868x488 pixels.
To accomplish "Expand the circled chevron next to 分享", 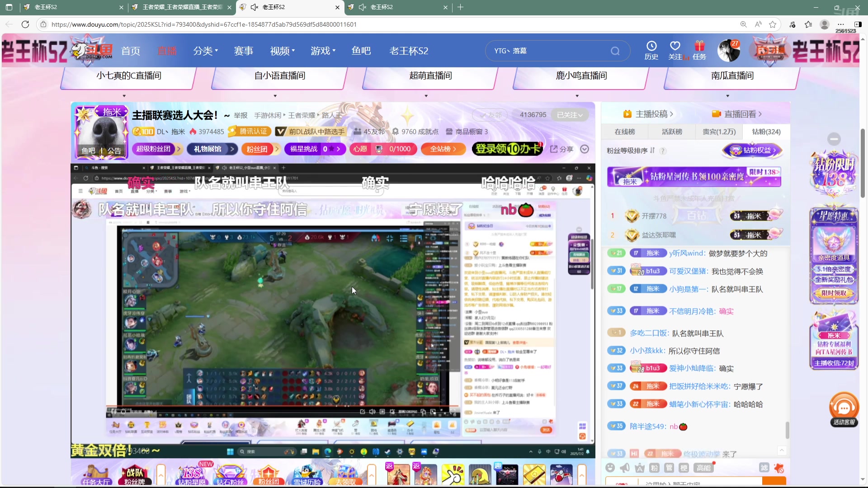I will [585, 149].
